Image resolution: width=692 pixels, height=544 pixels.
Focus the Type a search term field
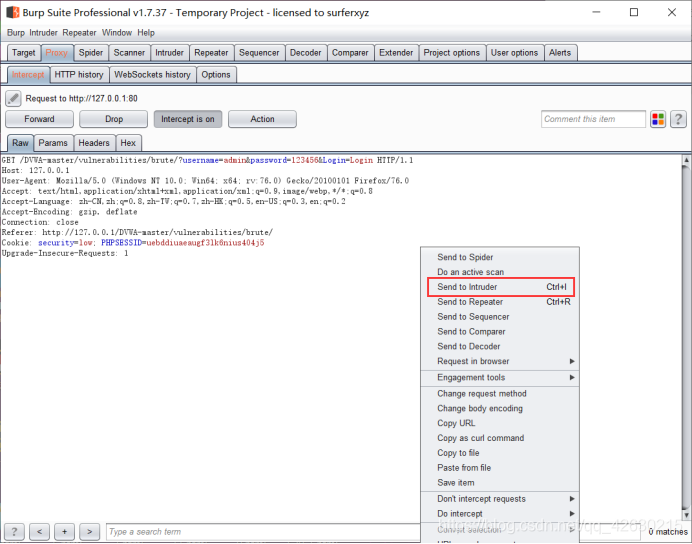[x=263, y=532]
